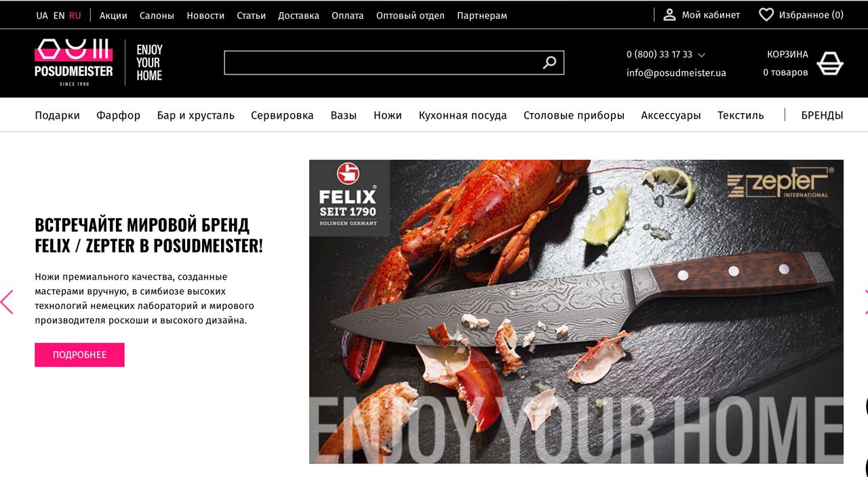The height and width of the screenshot is (477, 868).
Task: Select the RU language option
Action: point(75,16)
